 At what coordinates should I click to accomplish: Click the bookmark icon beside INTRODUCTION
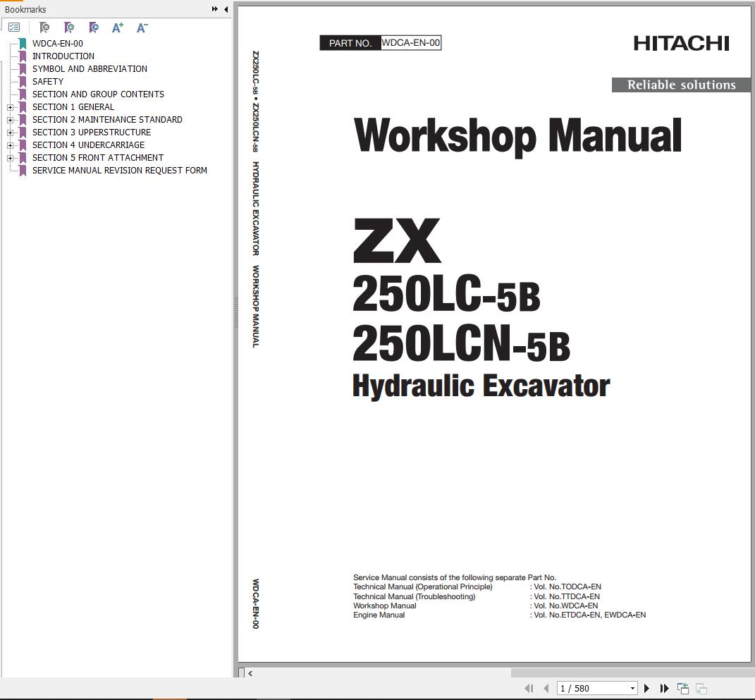(23, 56)
